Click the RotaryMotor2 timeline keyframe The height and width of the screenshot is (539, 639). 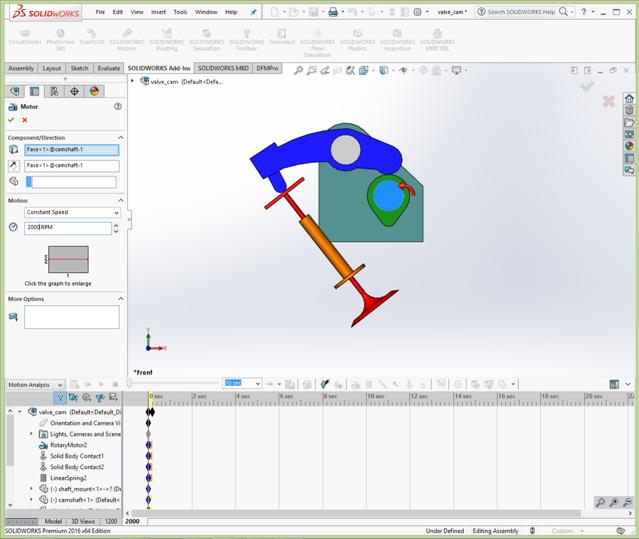pyautogui.click(x=149, y=445)
